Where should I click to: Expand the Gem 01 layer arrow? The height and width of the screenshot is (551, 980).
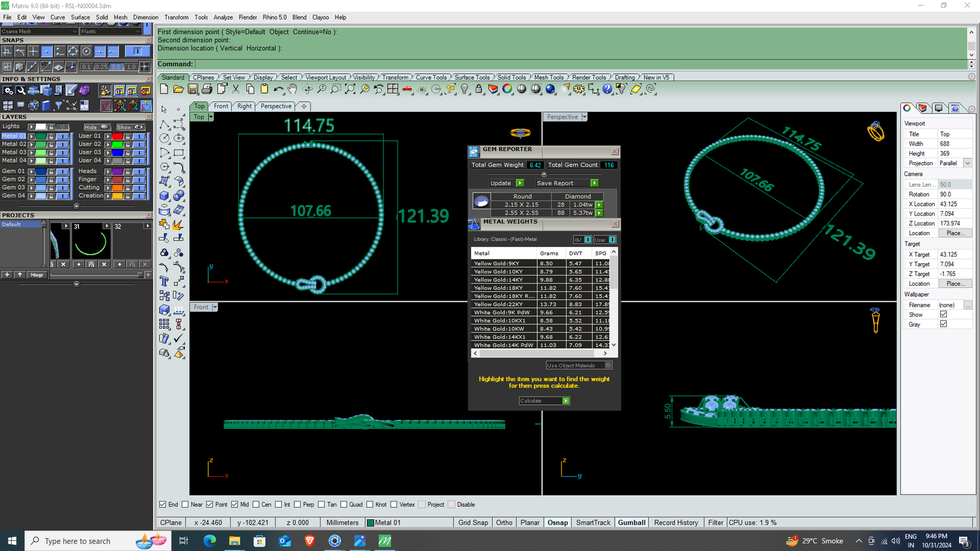pos(31,171)
